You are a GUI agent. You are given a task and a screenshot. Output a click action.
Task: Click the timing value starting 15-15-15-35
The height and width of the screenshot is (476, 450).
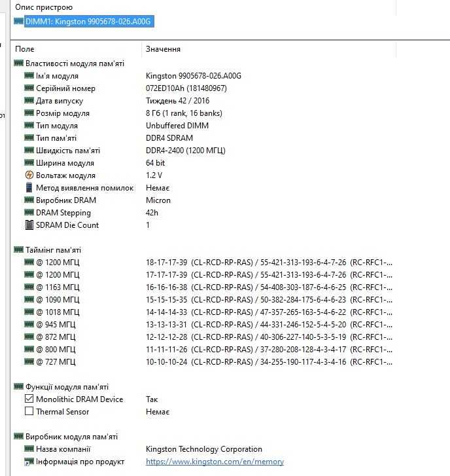[x=269, y=300]
